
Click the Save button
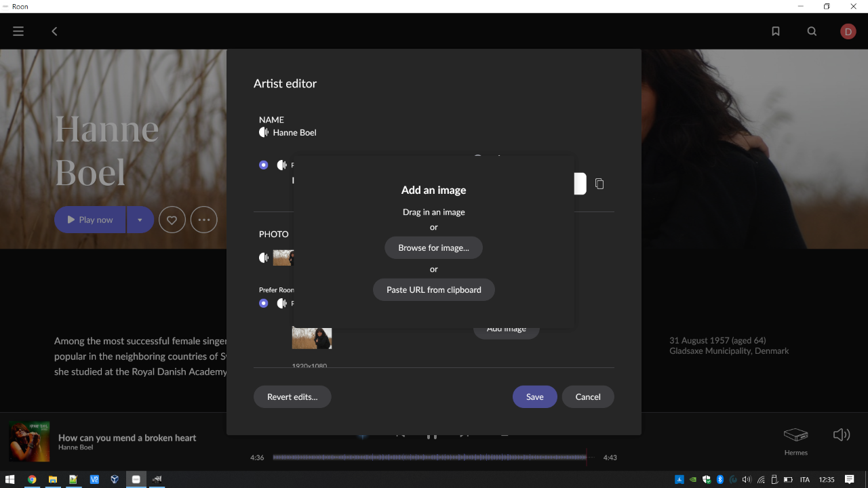click(x=535, y=396)
